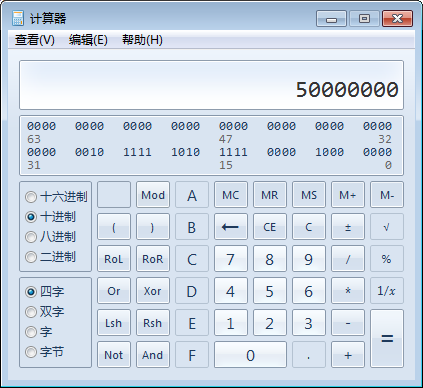Click the CE clear entry button

[x=270, y=227]
